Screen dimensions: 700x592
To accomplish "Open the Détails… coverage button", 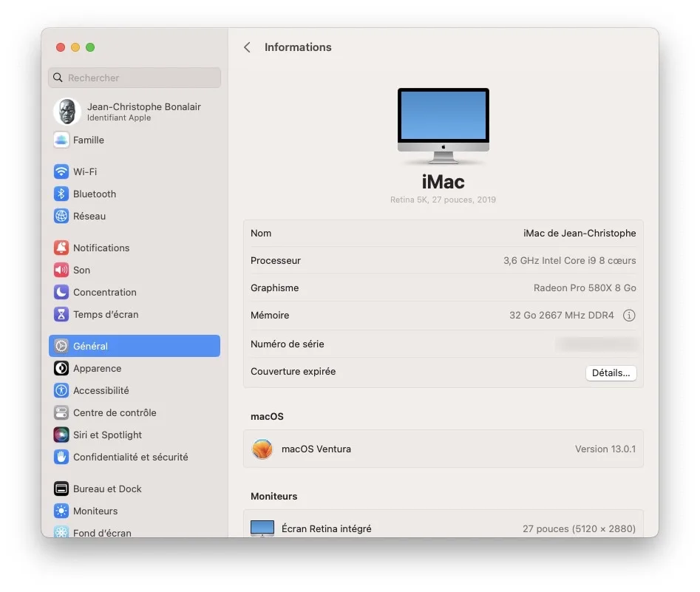I will (x=611, y=372).
